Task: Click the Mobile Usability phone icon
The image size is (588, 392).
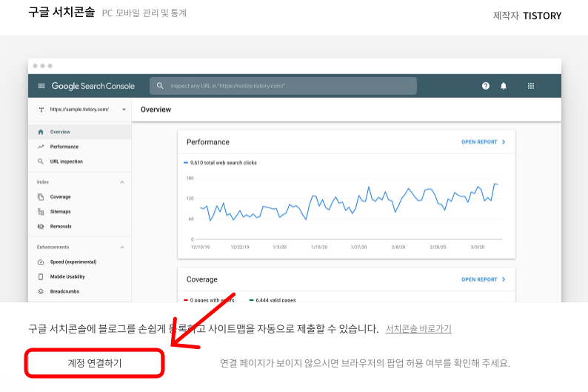Action: pos(41,277)
